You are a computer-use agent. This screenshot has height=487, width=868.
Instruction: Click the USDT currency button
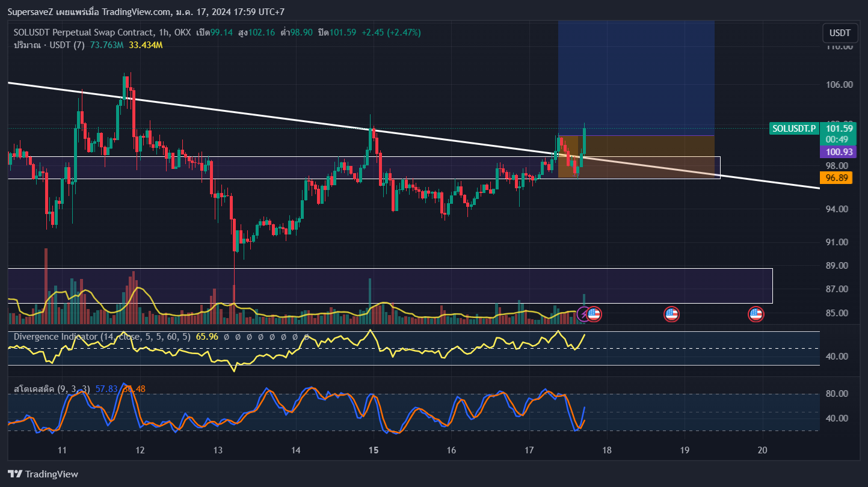click(840, 32)
